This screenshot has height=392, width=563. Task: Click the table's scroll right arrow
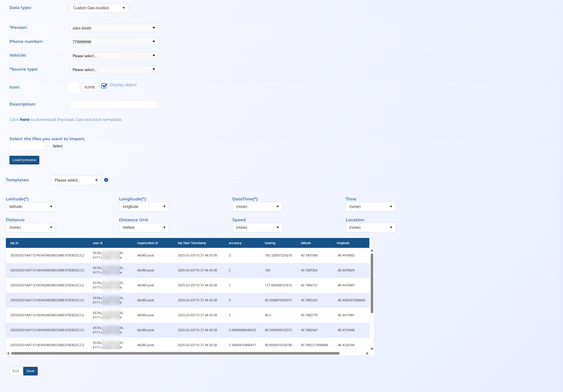tap(367, 353)
